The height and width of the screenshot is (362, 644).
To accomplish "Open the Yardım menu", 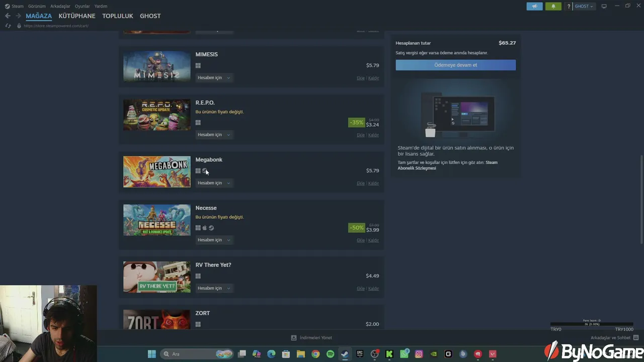I will pos(101,6).
